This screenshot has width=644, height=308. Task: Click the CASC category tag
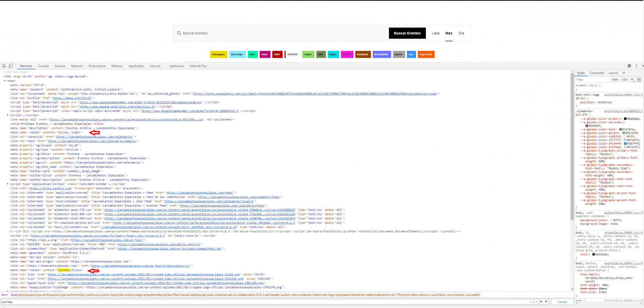coord(252,54)
